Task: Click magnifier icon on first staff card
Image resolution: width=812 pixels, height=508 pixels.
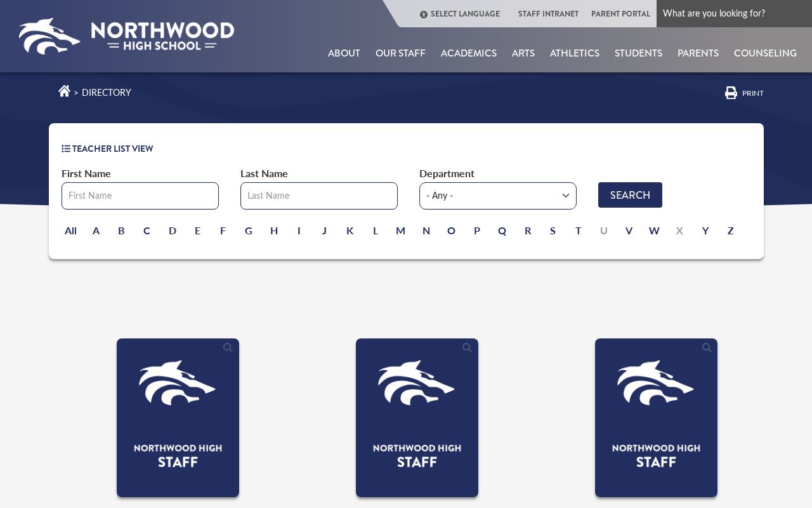Action: pyautogui.click(x=228, y=348)
